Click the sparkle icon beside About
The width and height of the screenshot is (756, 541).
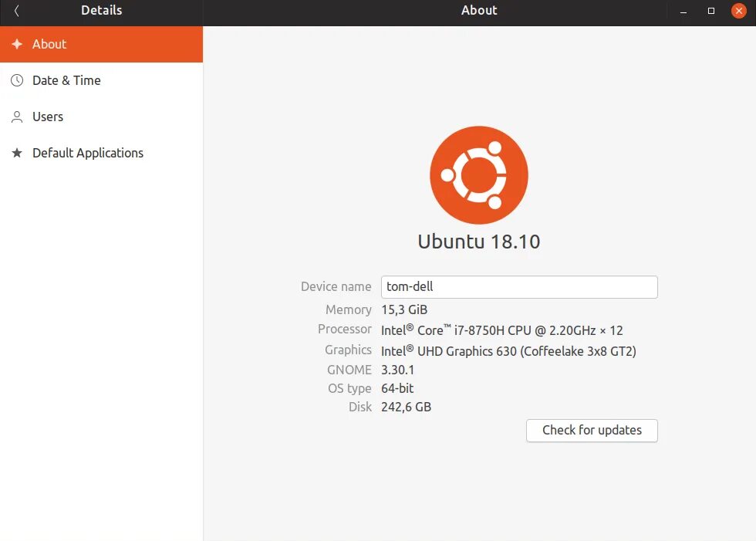[x=17, y=44]
